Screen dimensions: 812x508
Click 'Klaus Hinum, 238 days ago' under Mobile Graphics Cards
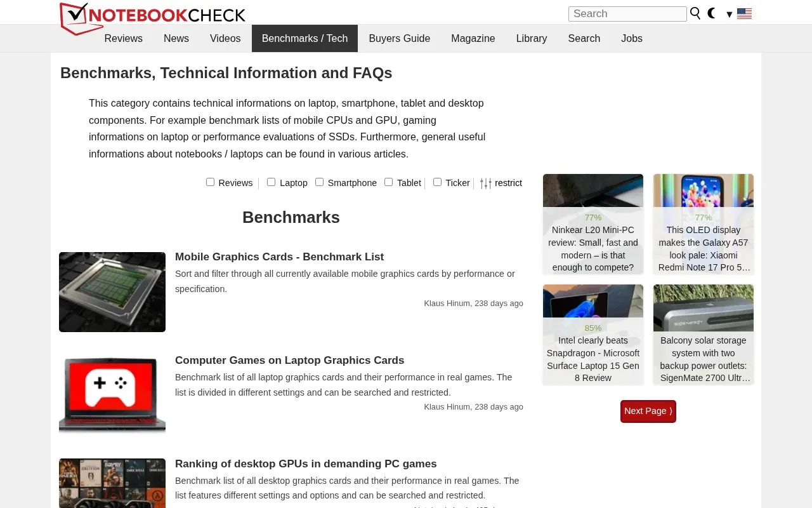pyautogui.click(x=473, y=304)
